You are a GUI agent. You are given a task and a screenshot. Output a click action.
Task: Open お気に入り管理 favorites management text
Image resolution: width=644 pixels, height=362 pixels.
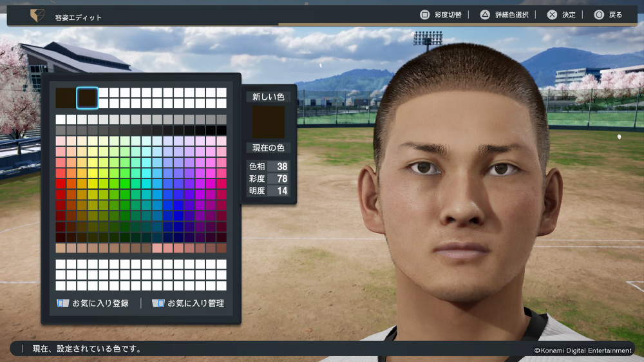(x=196, y=303)
